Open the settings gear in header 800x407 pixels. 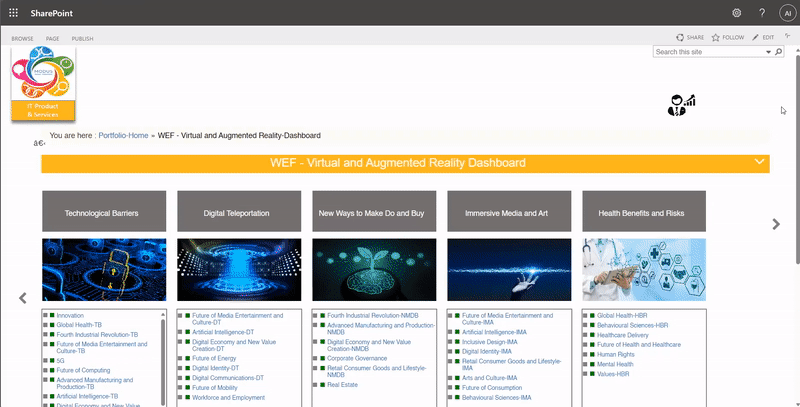point(737,13)
